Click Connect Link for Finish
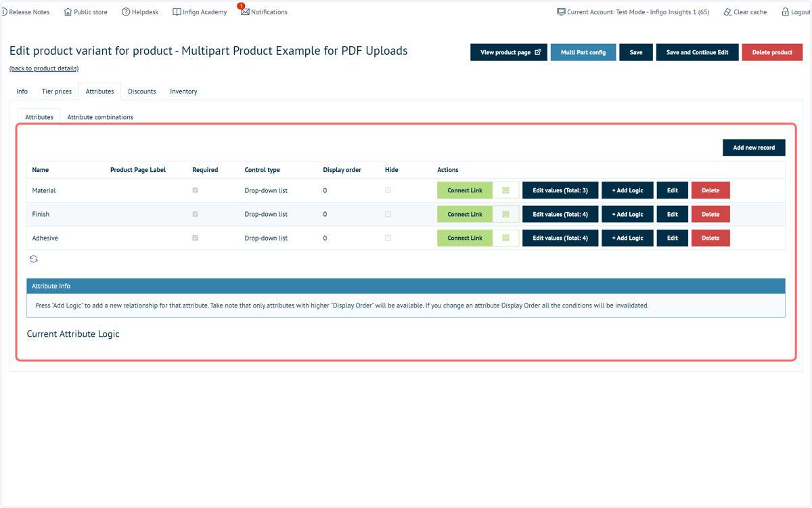This screenshot has width=812, height=508. click(x=465, y=214)
